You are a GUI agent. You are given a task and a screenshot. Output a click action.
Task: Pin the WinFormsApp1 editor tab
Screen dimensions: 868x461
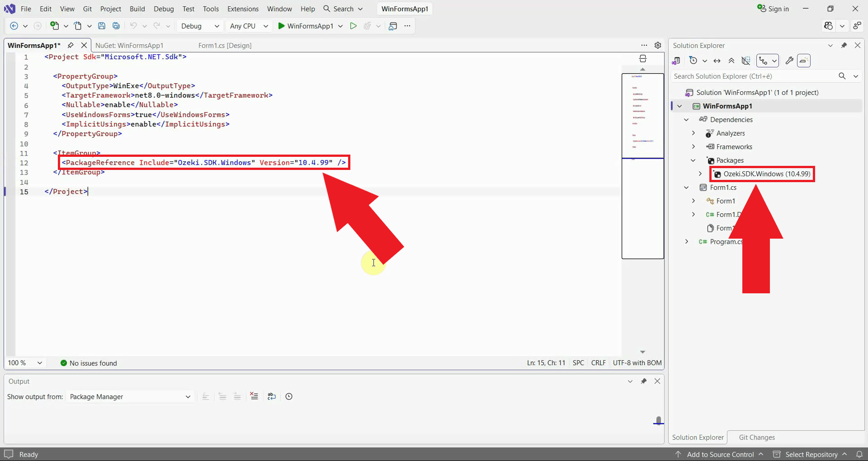[71, 45]
